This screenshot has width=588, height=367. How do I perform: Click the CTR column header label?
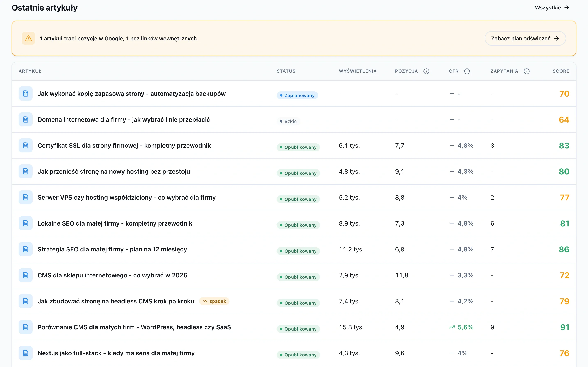tap(454, 71)
